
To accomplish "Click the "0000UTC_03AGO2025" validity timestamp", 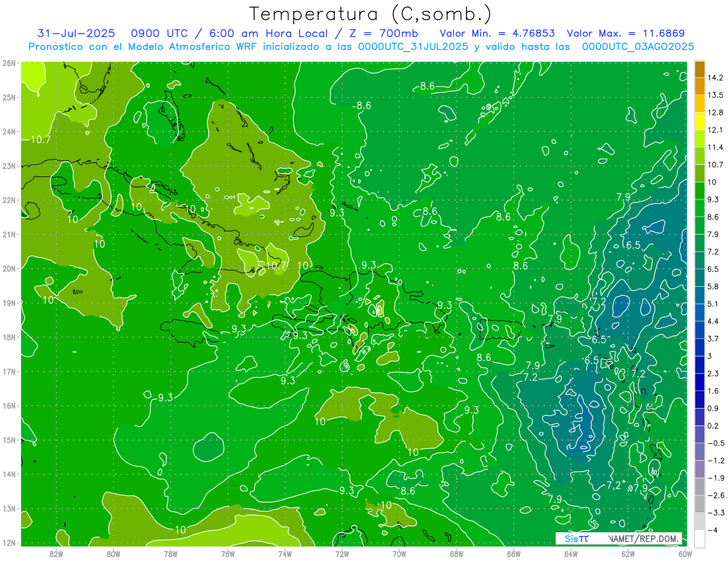I will tap(638, 47).
